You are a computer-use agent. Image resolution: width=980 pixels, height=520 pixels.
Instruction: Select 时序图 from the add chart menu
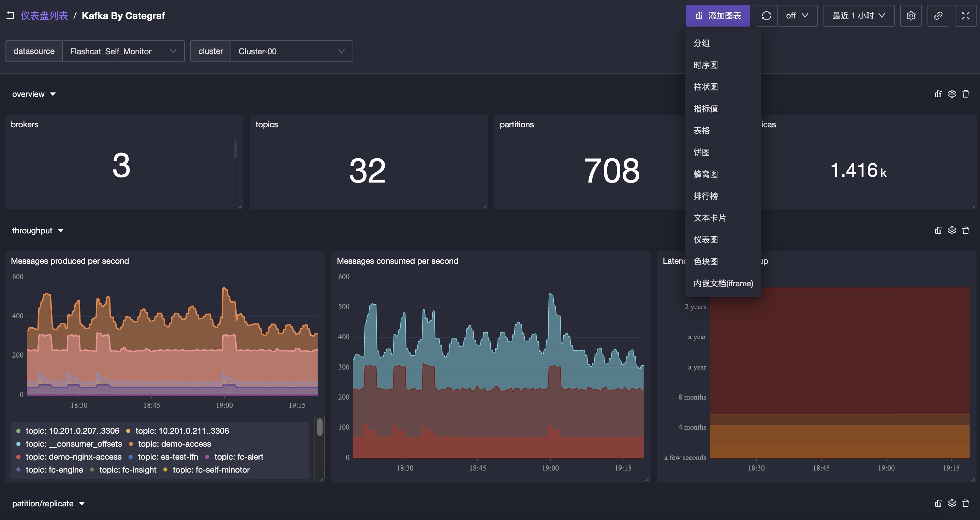(x=705, y=65)
